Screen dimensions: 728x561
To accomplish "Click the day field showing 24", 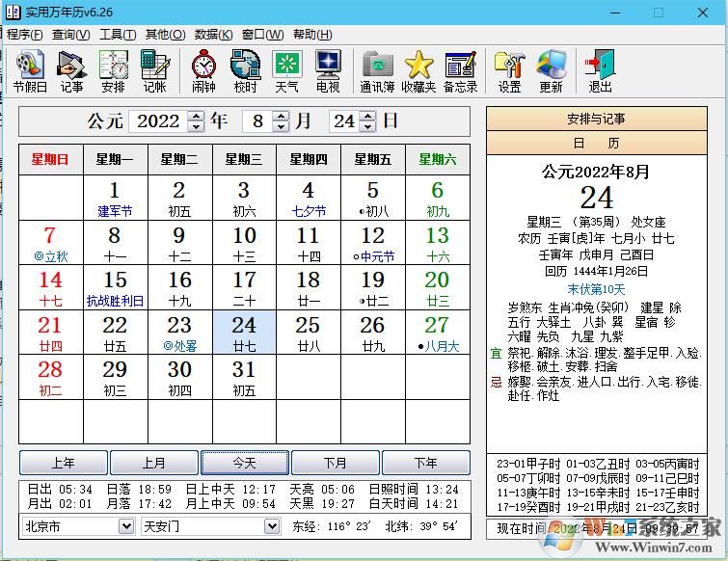I will pyautogui.click(x=344, y=121).
